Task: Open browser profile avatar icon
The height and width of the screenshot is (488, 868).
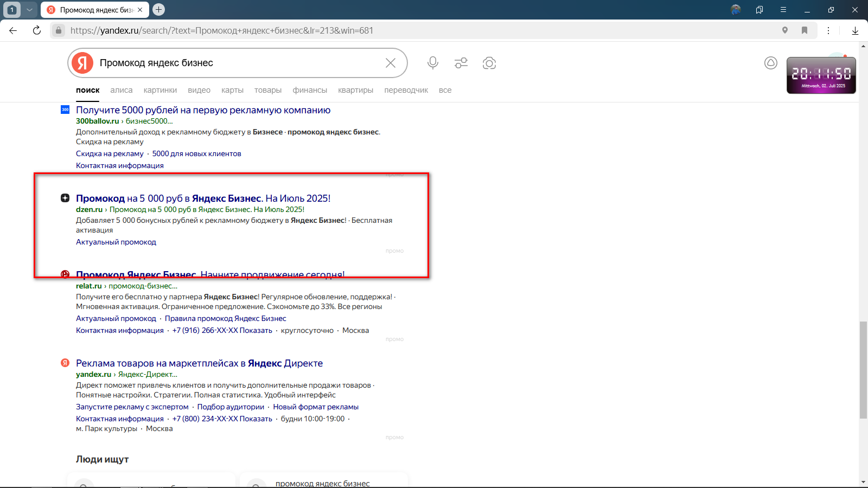Action: tap(736, 9)
